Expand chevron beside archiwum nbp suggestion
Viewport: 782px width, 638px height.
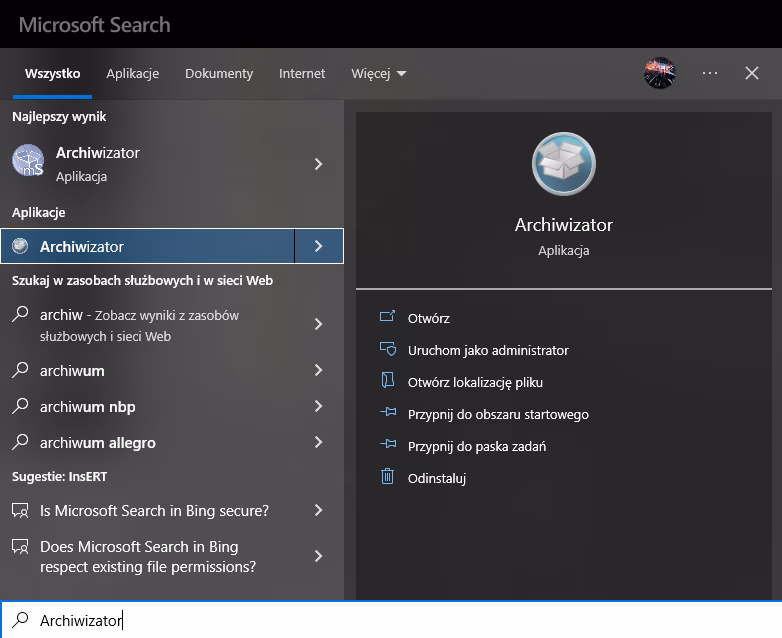pyautogui.click(x=319, y=406)
